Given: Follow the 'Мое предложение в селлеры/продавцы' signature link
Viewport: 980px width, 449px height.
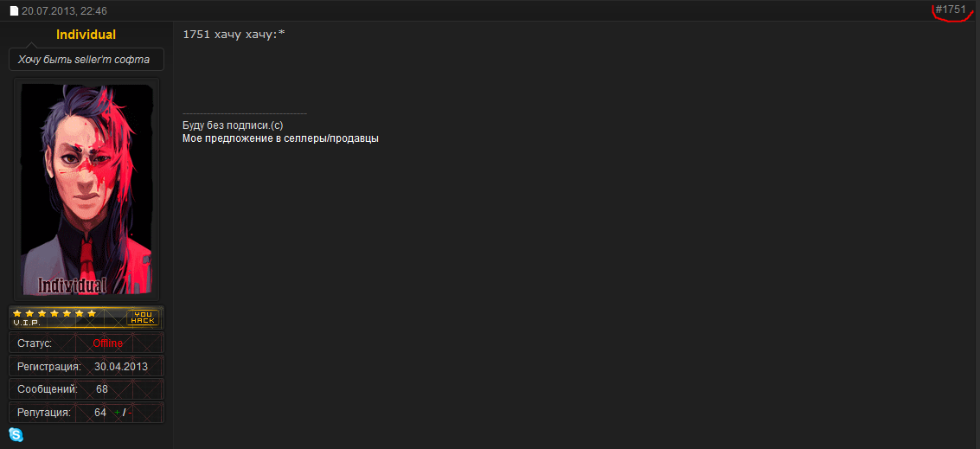Looking at the screenshot, I should [x=280, y=138].
